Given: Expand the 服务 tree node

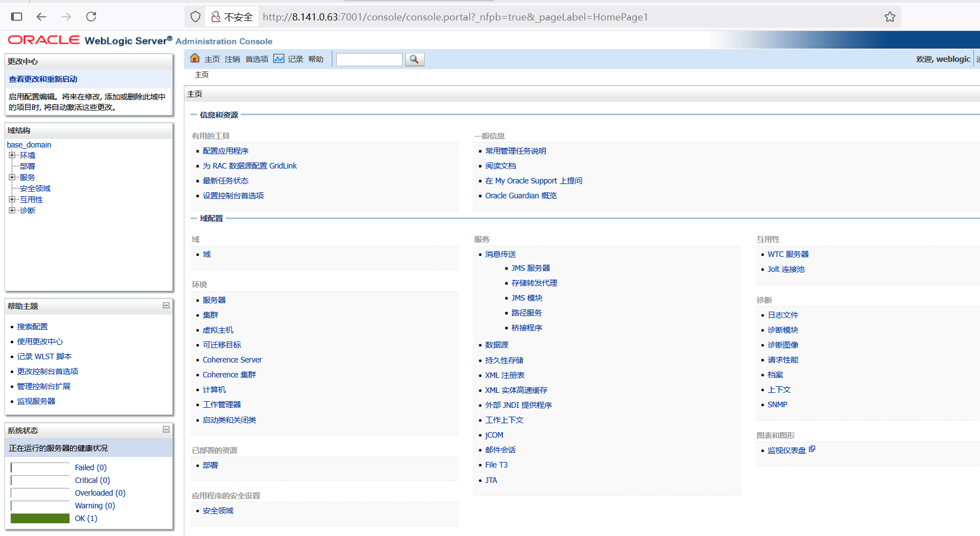Looking at the screenshot, I should pyautogui.click(x=12, y=177).
